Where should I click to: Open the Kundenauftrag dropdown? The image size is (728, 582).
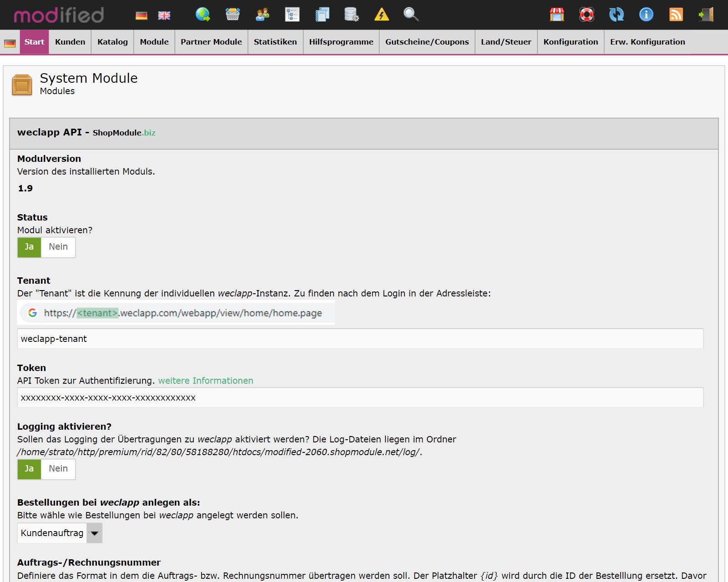[x=94, y=533]
